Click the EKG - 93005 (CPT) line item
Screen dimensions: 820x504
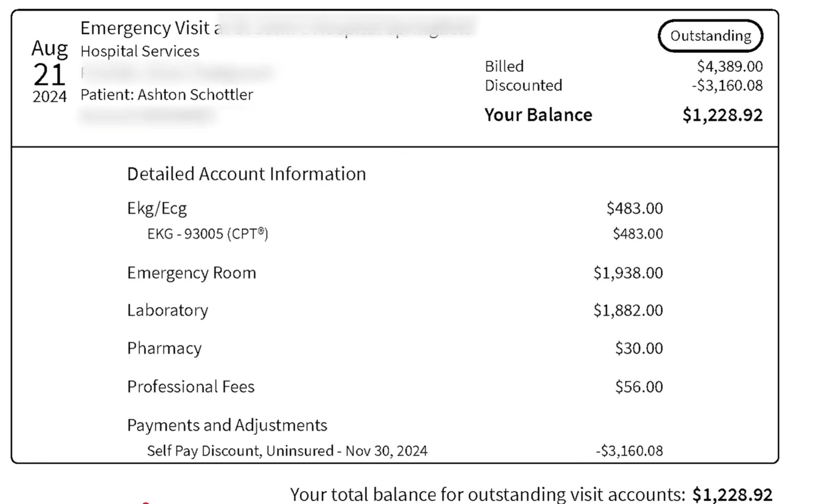[405, 234]
